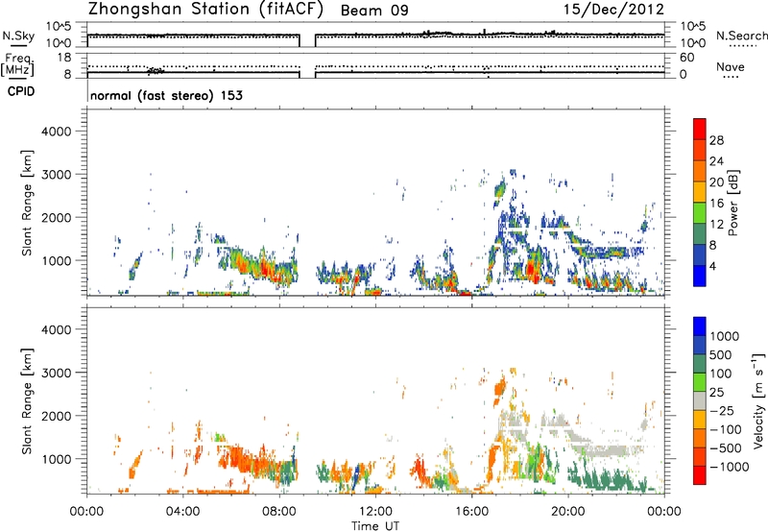Screen dimensions: 768x532
Task: Click the '20:00' time axis label
Action: (x=568, y=512)
